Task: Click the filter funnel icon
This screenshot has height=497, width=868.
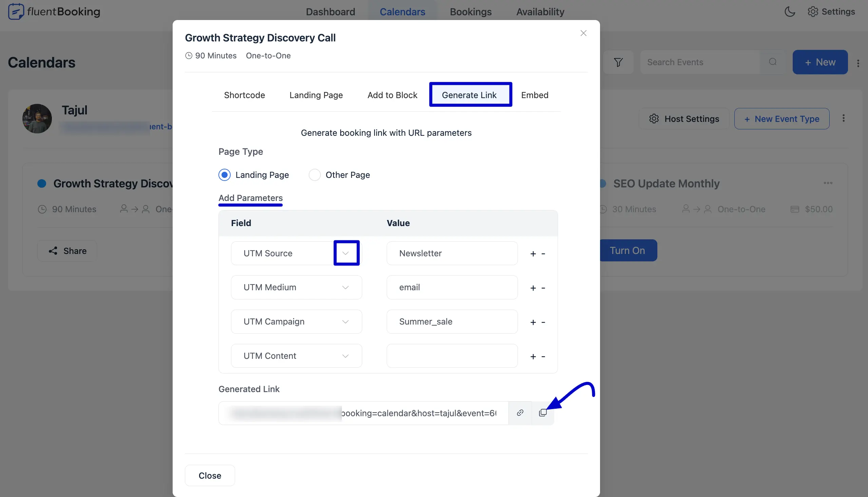Action: tap(618, 62)
